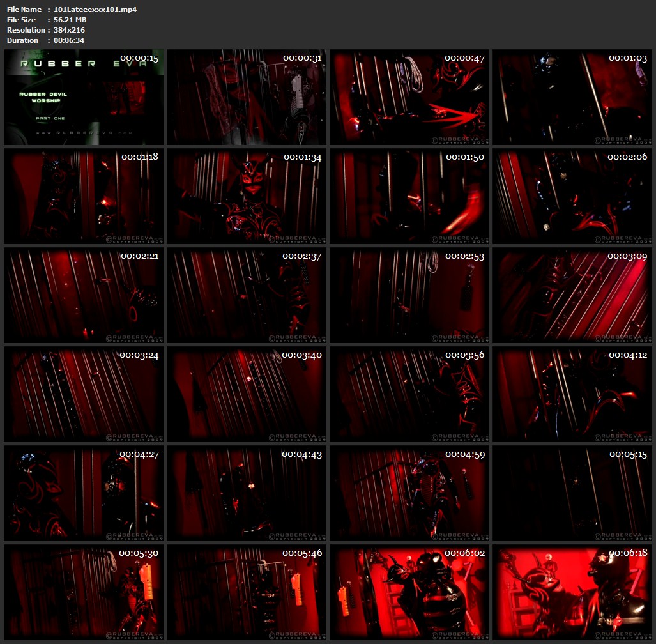Click the file name value 101Lateeexxx101.mp4
Image resolution: width=656 pixels, height=644 pixels.
coord(95,9)
